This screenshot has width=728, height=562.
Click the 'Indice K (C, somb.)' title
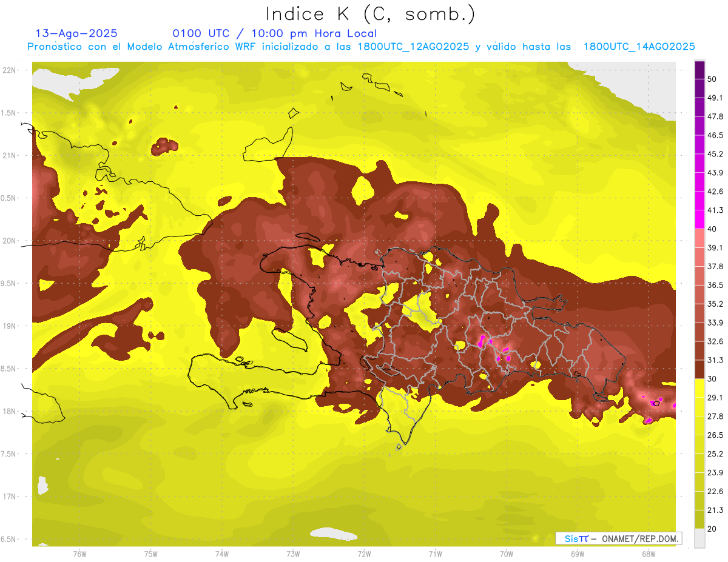(370, 13)
